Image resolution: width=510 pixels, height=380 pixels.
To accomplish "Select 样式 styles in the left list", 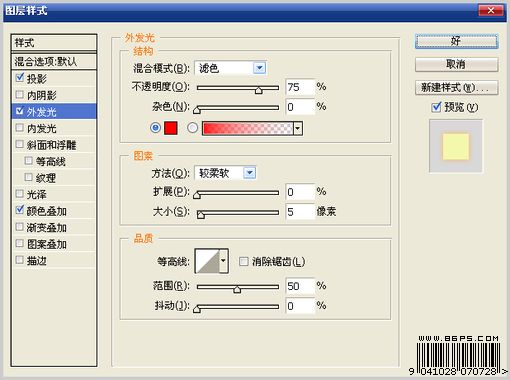I will (54, 43).
